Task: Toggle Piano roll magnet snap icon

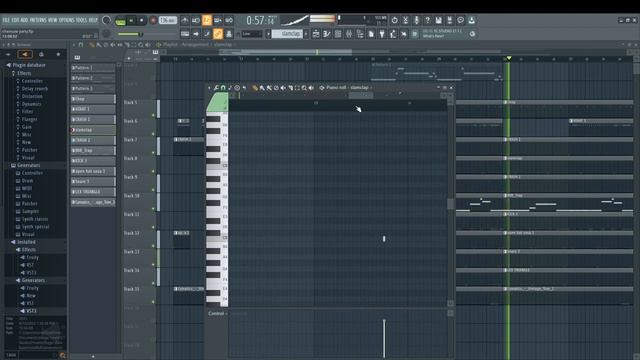Action: pos(223,88)
